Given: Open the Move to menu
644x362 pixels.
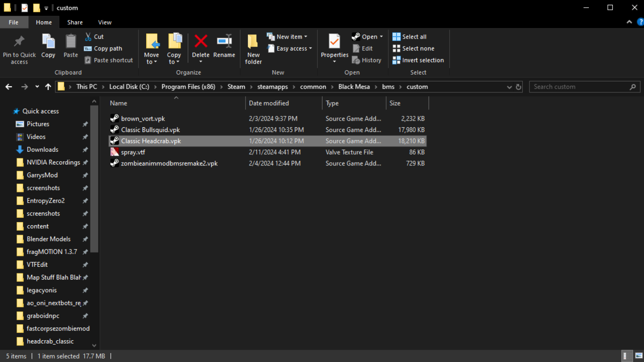Looking at the screenshot, I should pyautogui.click(x=152, y=49).
